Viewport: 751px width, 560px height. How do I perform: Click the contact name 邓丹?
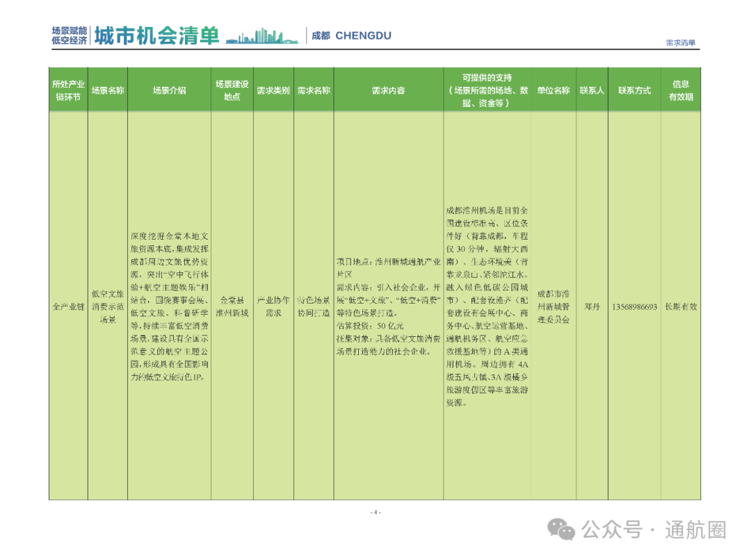click(592, 307)
